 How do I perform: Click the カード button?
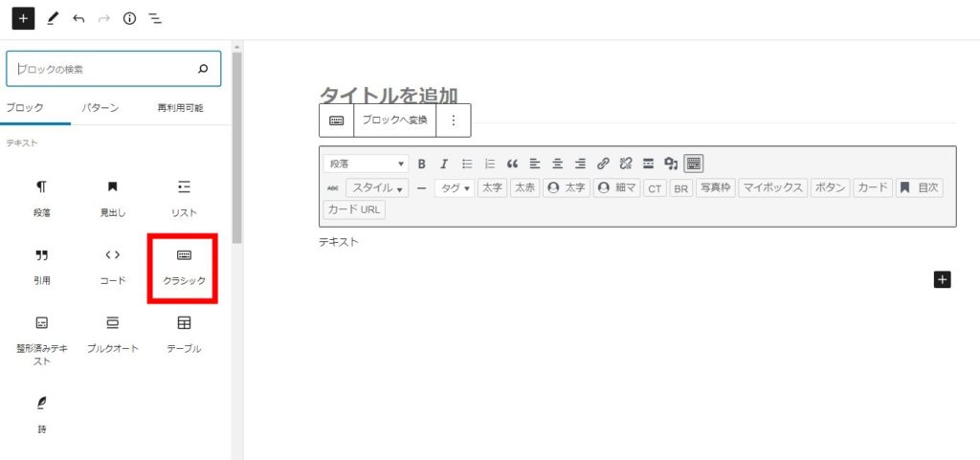(x=873, y=187)
